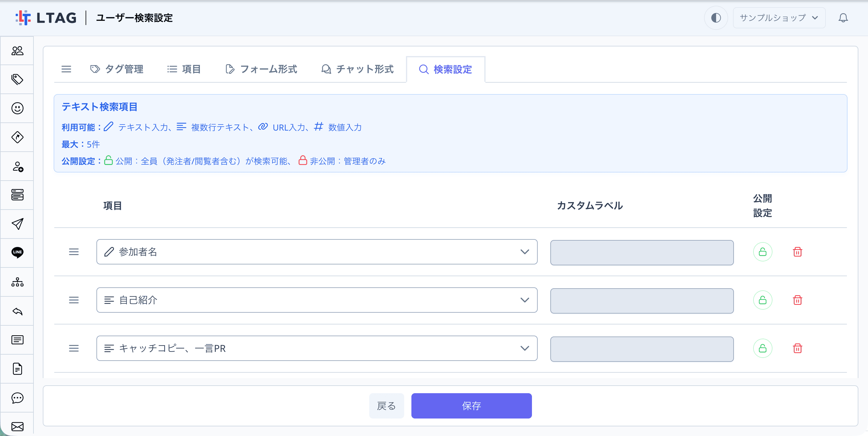Click the カスタムラベル column header

590,206
